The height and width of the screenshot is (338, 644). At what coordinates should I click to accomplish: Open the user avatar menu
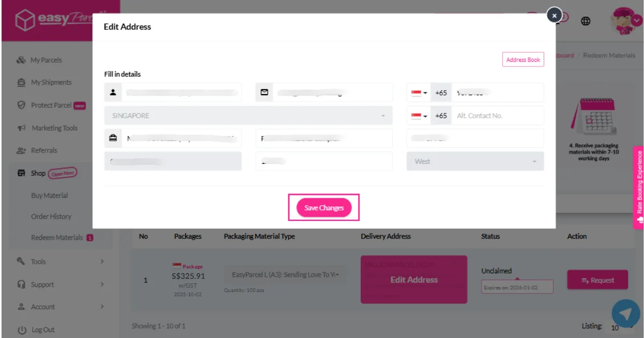pos(625,21)
